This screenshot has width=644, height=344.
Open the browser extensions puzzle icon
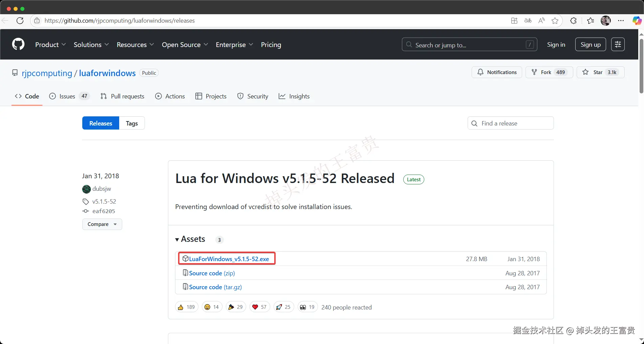point(573,21)
